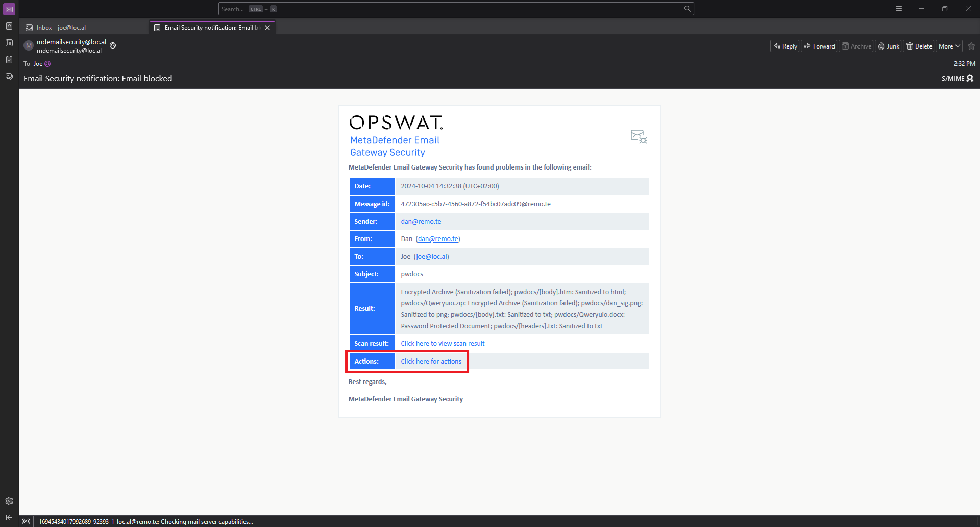
Task: Restore down the window
Action: point(945,9)
